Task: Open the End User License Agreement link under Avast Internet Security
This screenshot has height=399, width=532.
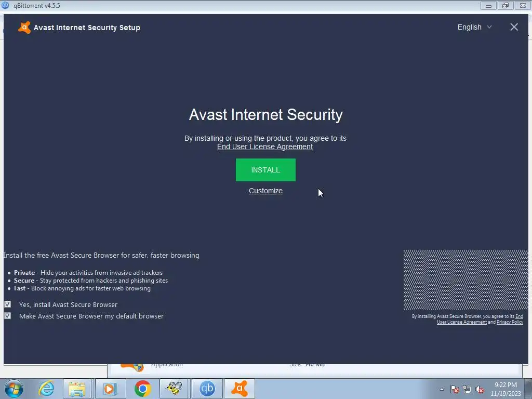Action: click(264, 147)
